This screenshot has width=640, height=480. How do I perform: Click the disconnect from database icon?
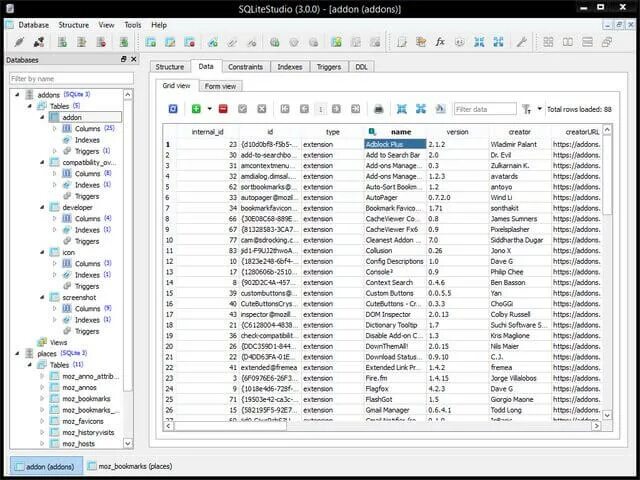tap(39, 42)
